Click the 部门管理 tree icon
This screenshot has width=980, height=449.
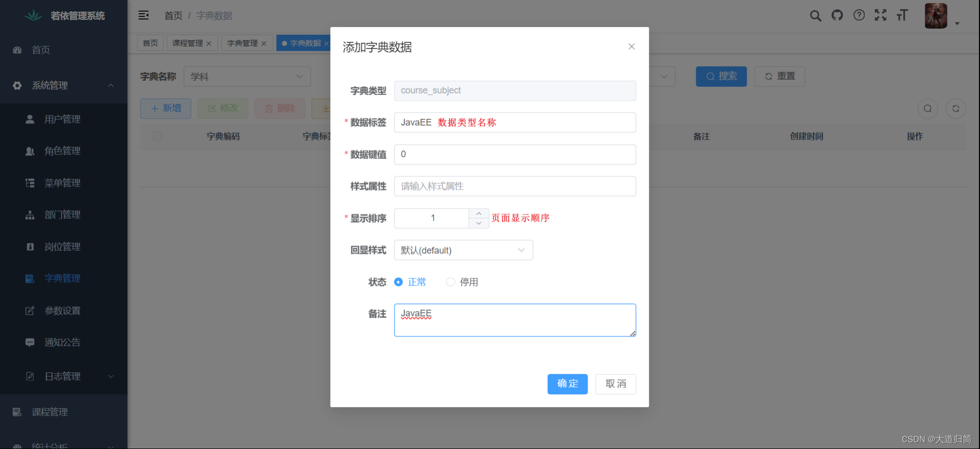pos(30,215)
